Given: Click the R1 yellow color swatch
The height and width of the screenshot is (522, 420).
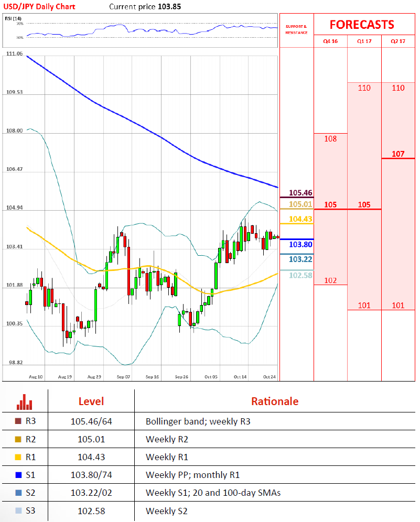Looking at the screenshot, I should point(18,457).
